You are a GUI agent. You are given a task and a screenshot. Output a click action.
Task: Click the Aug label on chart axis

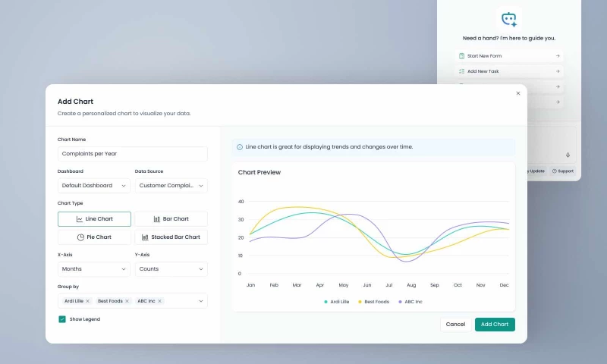click(x=411, y=285)
